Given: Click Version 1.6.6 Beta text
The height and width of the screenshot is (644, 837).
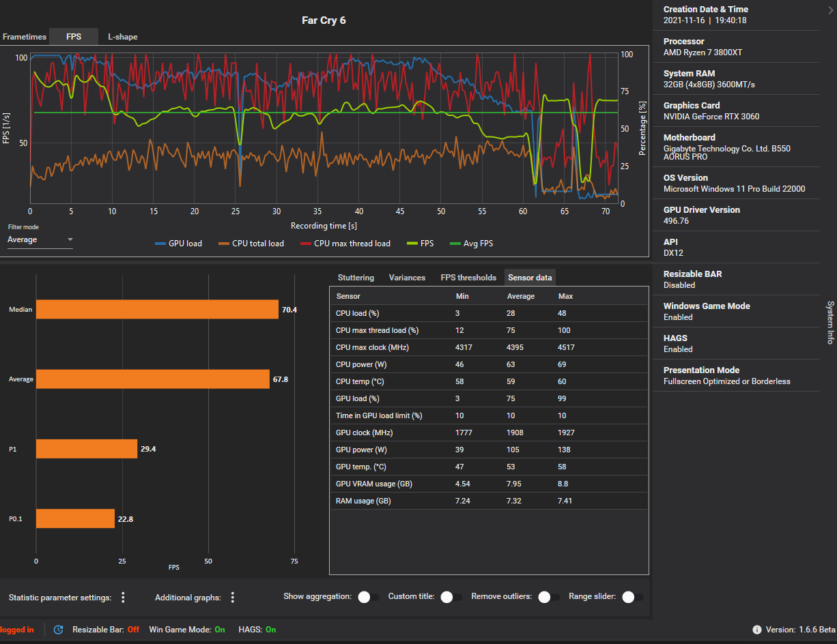Looking at the screenshot, I should point(799,630).
